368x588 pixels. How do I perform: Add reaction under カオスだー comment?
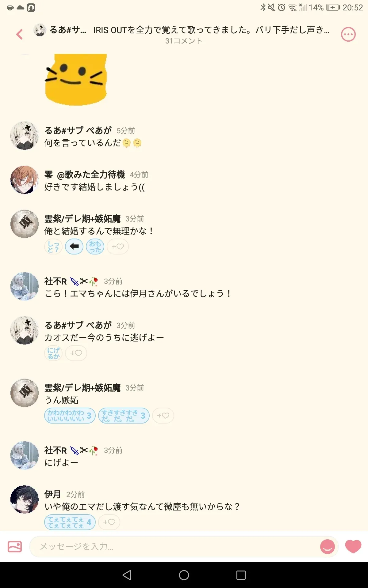(76, 353)
